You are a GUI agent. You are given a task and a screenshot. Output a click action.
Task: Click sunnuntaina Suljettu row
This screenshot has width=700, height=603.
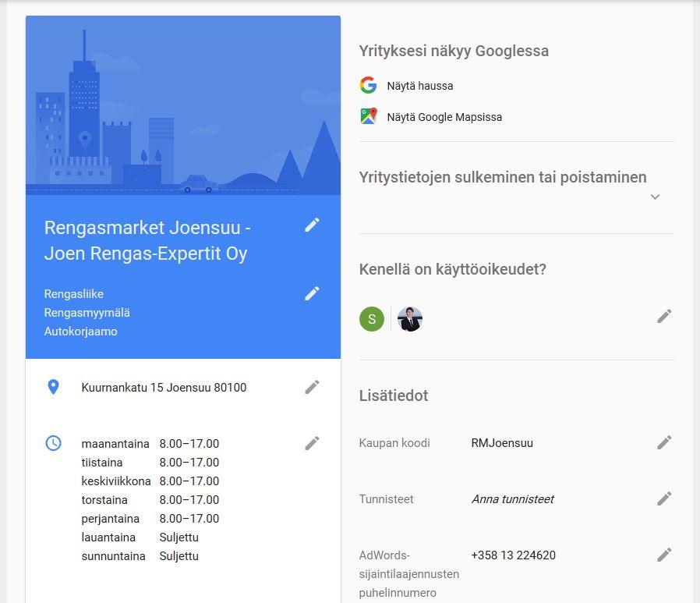(140, 556)
